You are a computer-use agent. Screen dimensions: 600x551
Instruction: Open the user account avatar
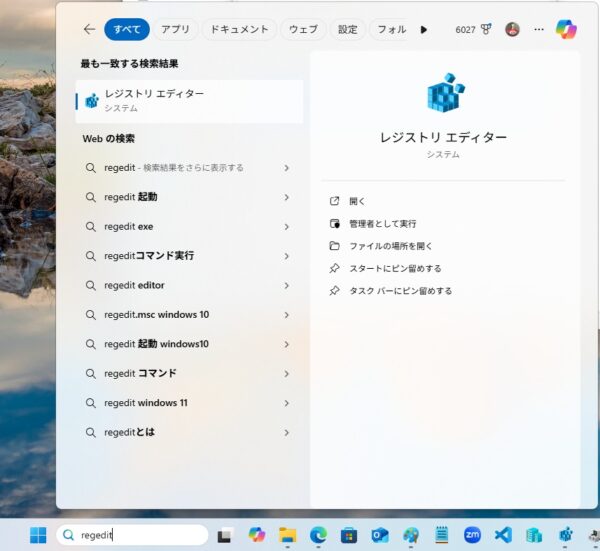(x=512, y=29)
